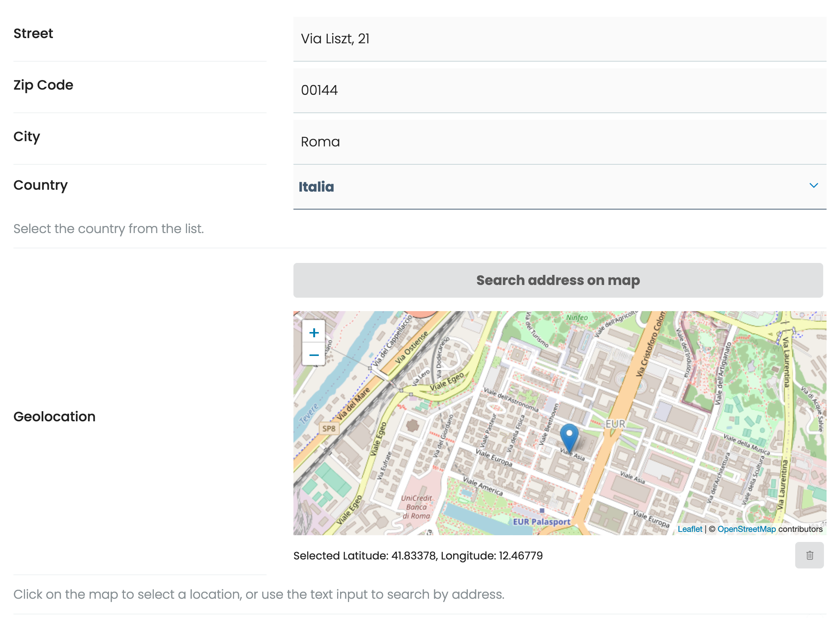840x620 pixels.
Task: Expand the Country dropdown chevron
Action: click(x=815, y=186)
